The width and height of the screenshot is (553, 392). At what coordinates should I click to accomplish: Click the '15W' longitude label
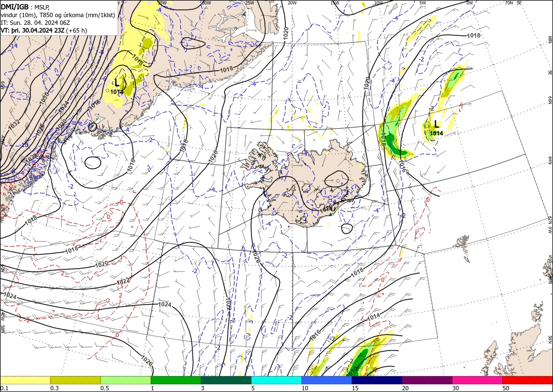335,3
